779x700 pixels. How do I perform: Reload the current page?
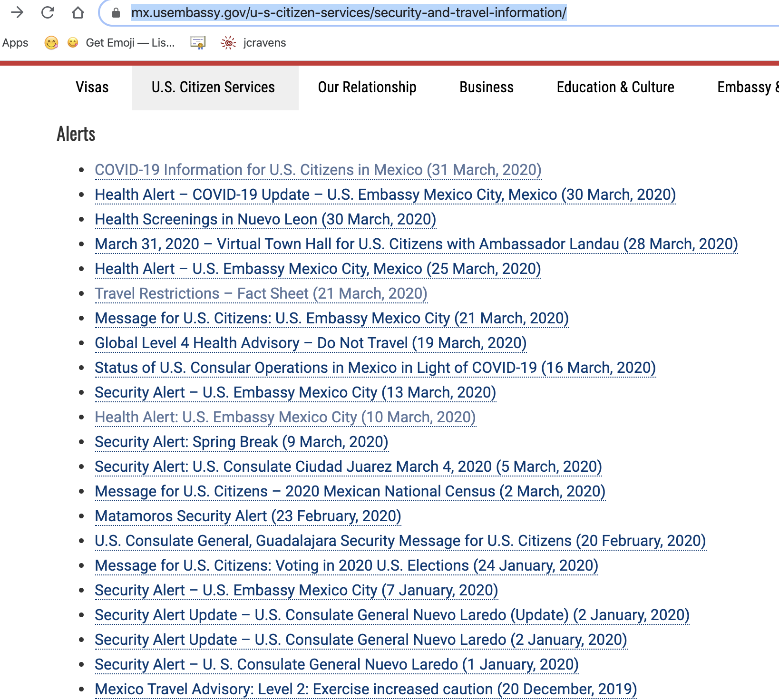pos(47,13)
